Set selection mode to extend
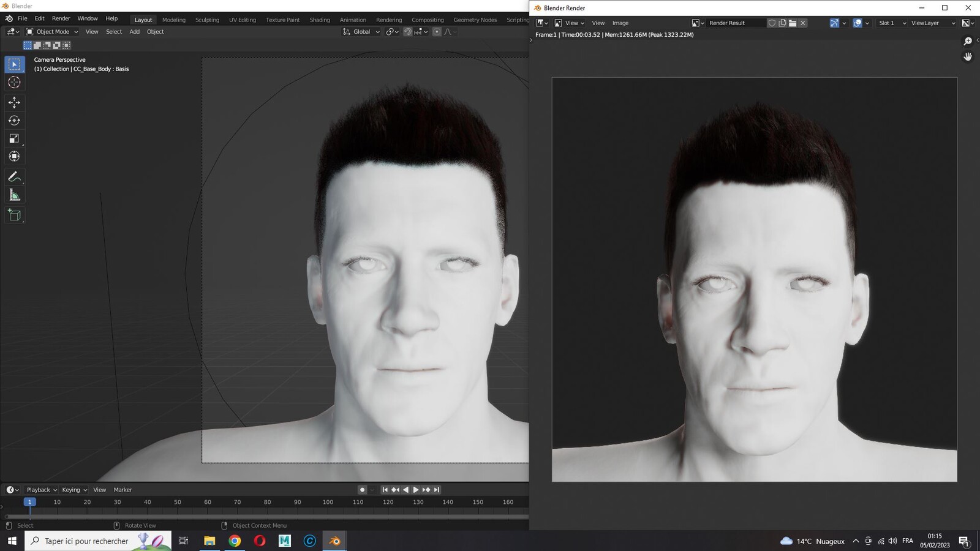This screenshot has width=980, height=551. (x=37, y=45)
